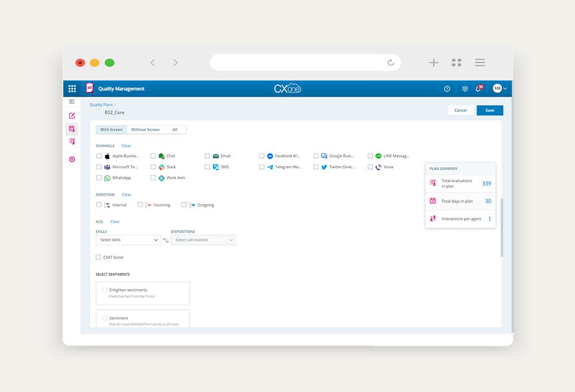The width and height of the screenshot is (575, 392).
Task: Open notifications bell with red badge
Action: [x=478, y=89]
